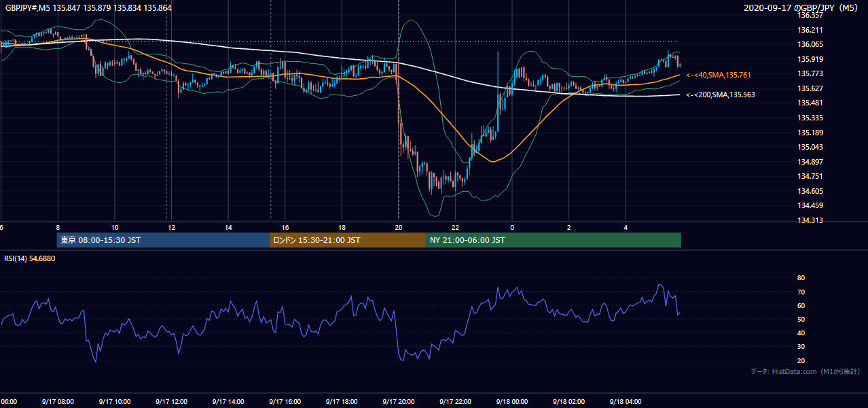Click the '9/17 16:00' date axis label
This screenshot has height=408, width=868.
pos(285,402)
